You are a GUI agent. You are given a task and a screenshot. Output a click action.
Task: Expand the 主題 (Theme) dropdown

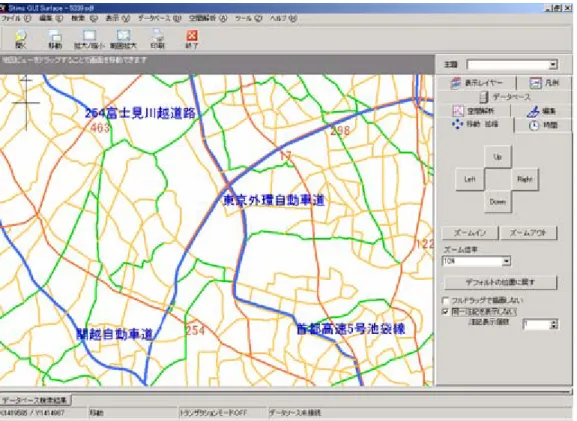point(553,65)
